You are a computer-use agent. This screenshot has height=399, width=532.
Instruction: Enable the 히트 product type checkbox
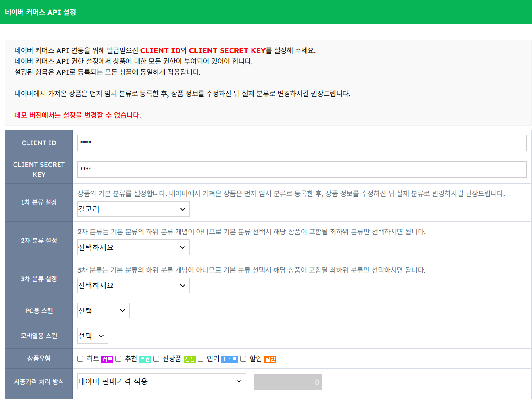[x=81, y=359]
